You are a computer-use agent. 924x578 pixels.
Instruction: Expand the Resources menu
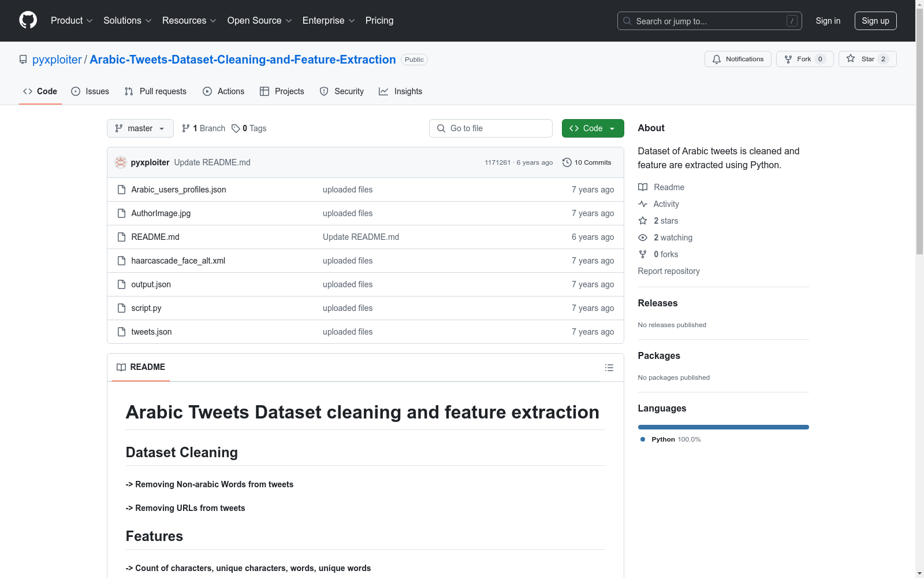[189, 20]
